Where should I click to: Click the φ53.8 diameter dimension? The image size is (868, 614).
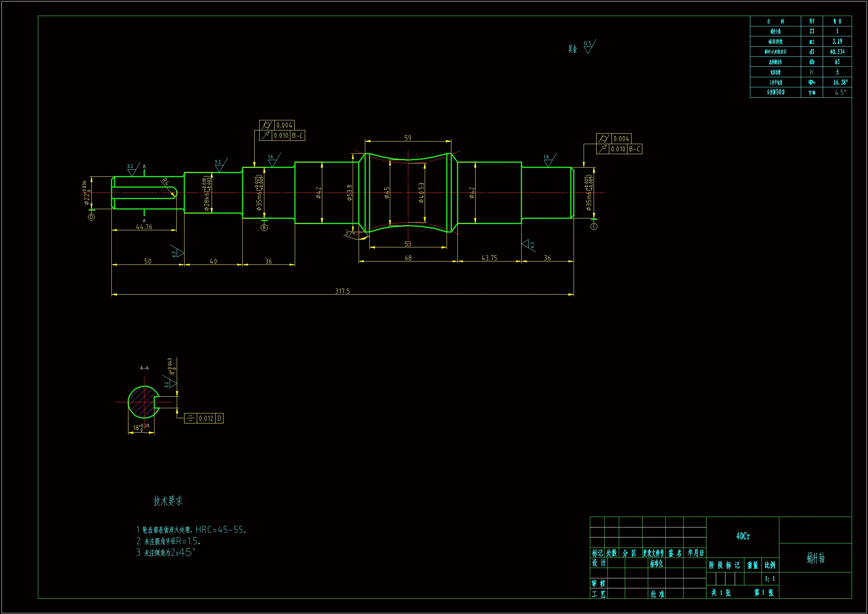click(x=349, y=192)
